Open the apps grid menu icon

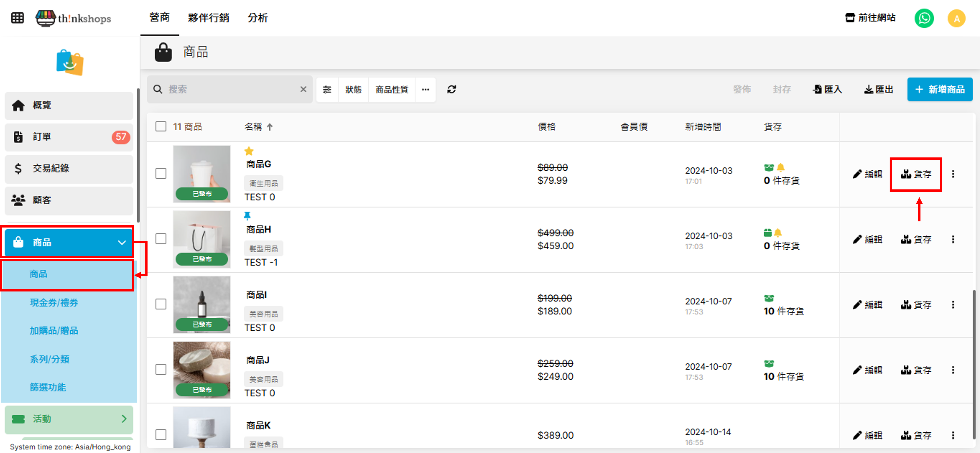(18, 18)
